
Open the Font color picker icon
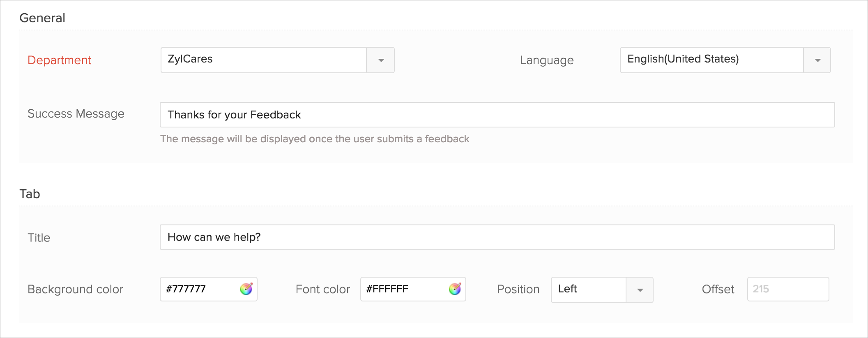click(455, 289)
